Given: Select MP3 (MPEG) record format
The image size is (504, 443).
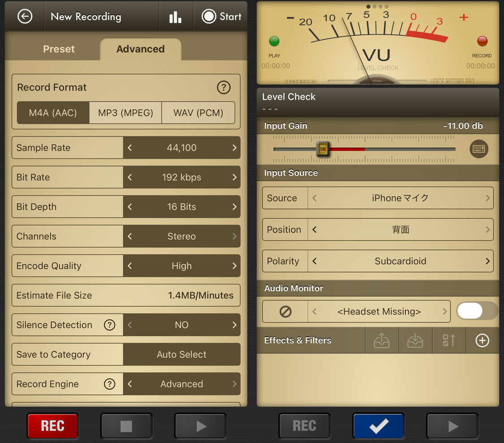Looking at the screenshot, I should 125,113.
